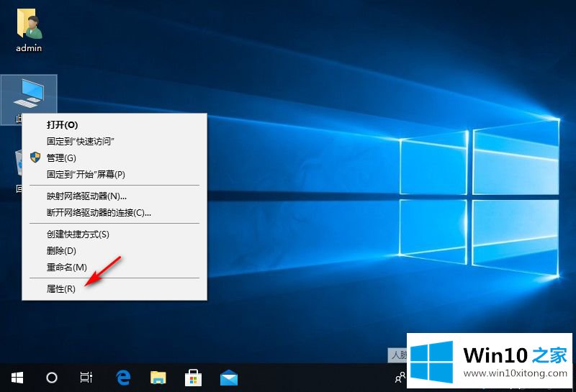The width and height of the screenshot is (576, 392).
Task: Click 管理(G) with the shield icon
Action: [x=61, y=158]
